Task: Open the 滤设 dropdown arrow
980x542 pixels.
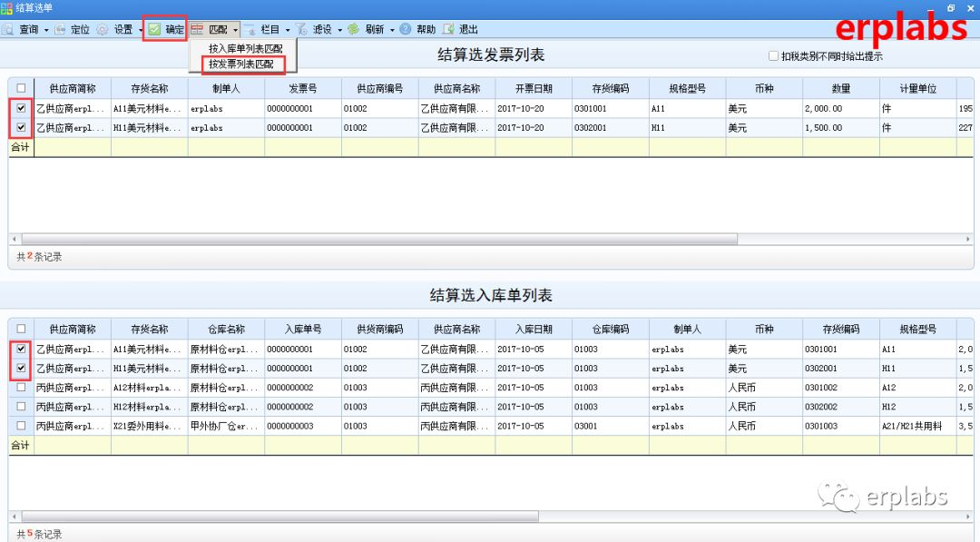Action: pos(340,30)
